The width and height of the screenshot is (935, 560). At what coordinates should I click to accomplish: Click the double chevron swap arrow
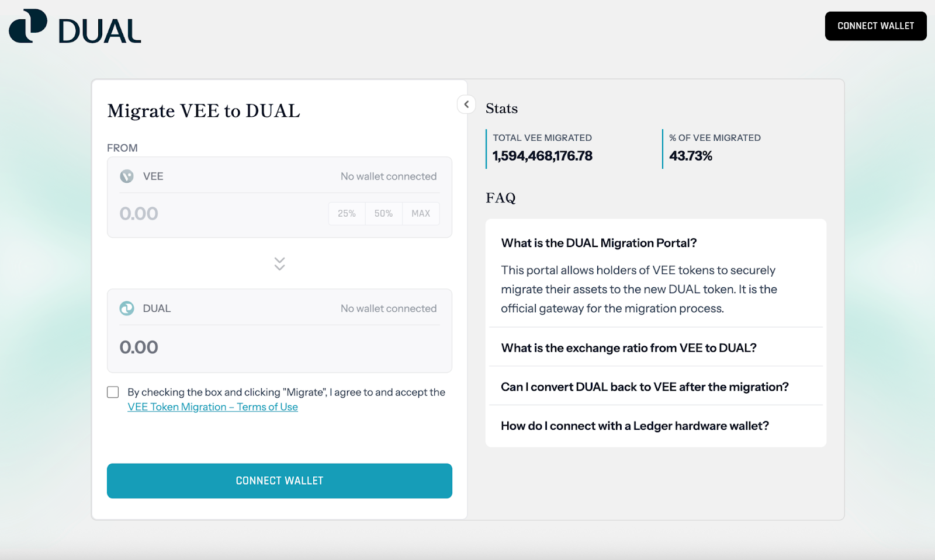click(x=279, y=264)
